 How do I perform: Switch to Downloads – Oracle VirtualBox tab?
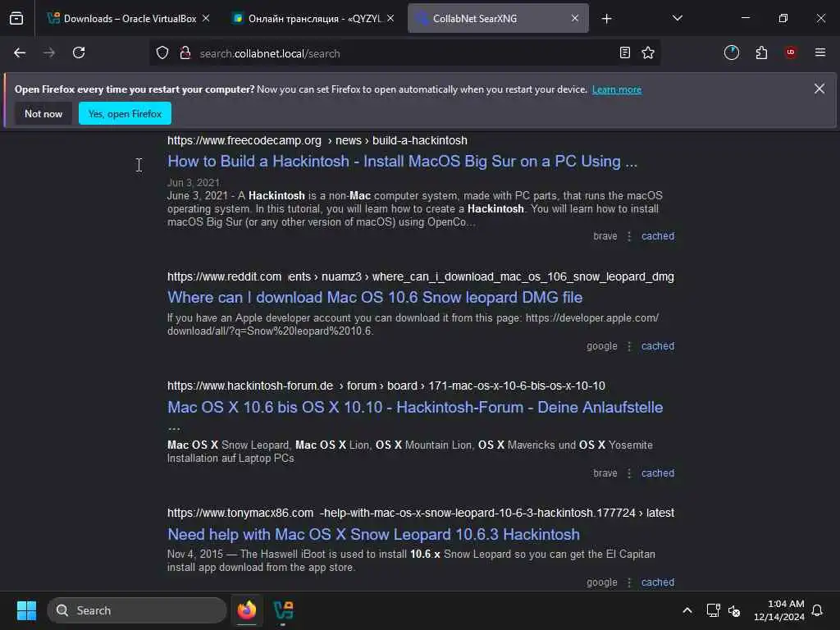[130, 18]
